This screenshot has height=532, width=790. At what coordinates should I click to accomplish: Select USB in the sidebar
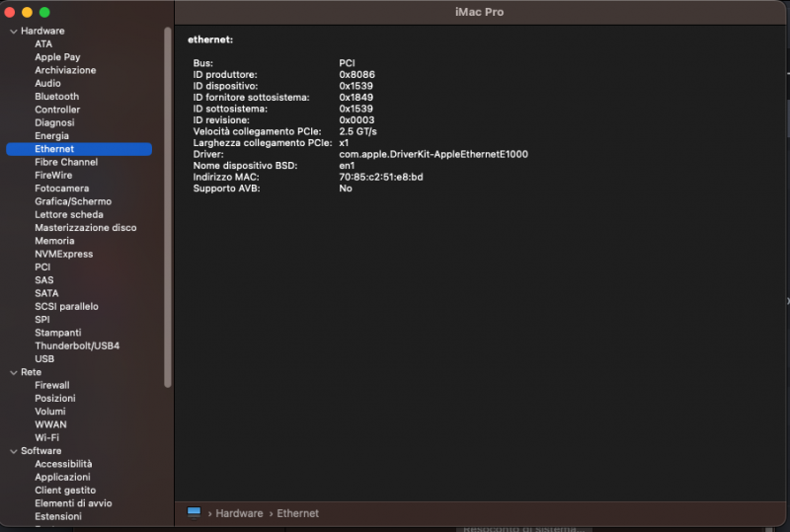[x=44, y=358]
